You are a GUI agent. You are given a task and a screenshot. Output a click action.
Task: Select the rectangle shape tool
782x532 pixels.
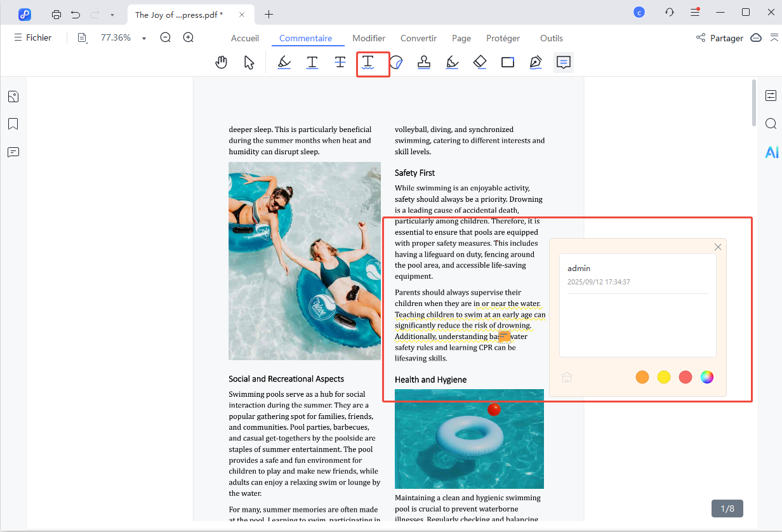tap(508, 62)
